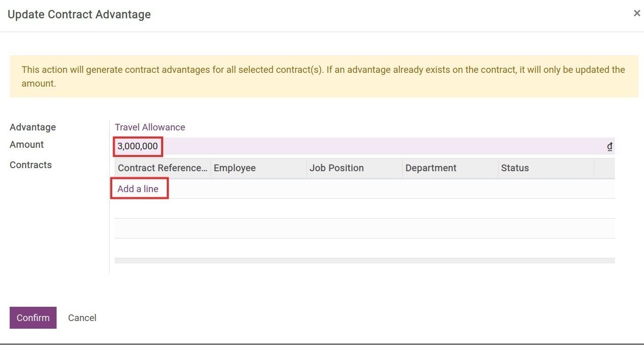Close the Update Contract Advantage dialog

pyautogui.click(x=636, y=14)
